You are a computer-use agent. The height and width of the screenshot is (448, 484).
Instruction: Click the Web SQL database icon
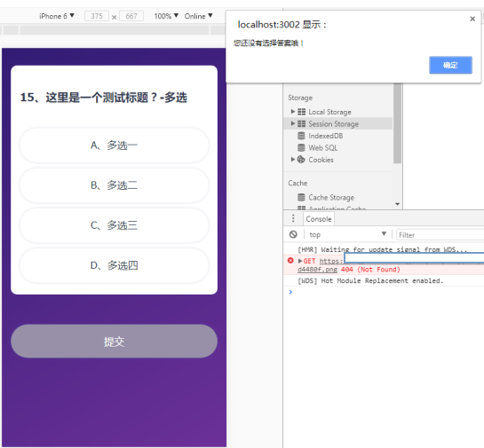[x=301, y=147]
